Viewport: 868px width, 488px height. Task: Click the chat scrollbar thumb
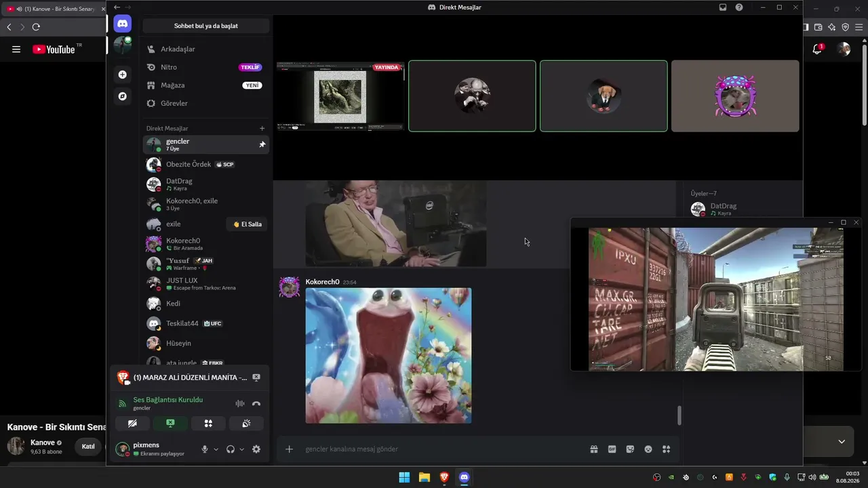(x=679, y=415)
